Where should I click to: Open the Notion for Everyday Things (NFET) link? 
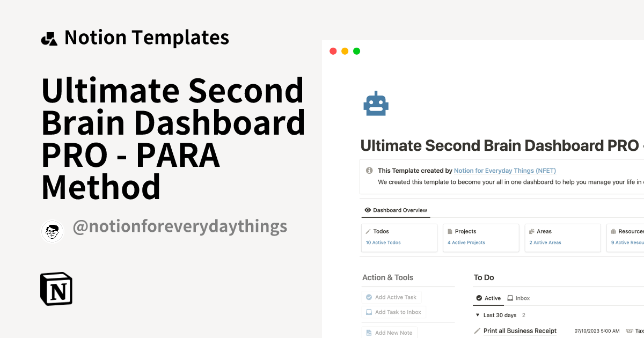point(504,171)
